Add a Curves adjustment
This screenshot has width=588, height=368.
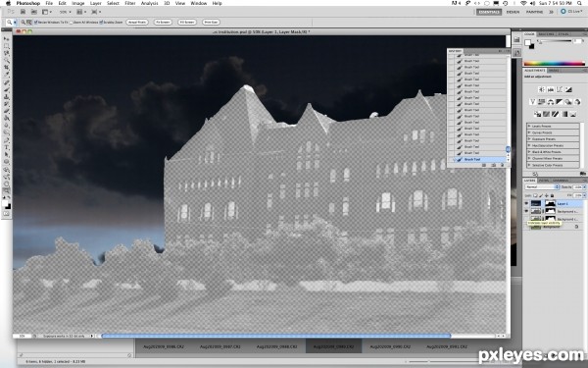pyautogui.click(x=560, y=89)
